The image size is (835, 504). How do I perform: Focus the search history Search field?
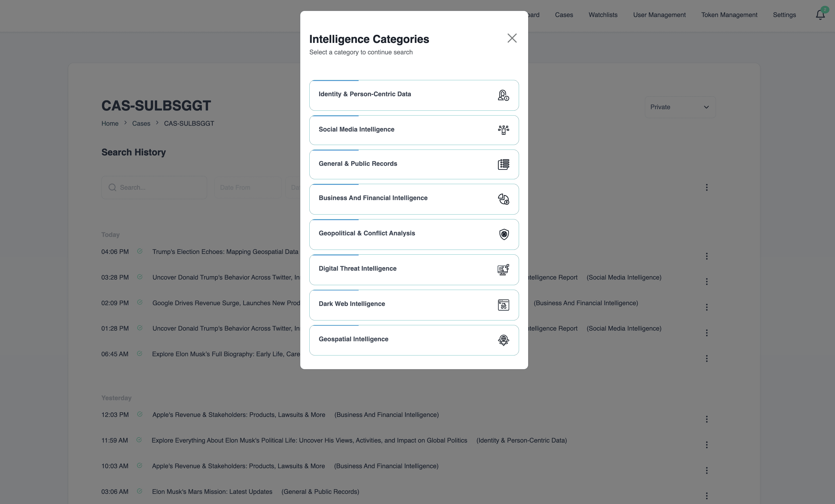pyautogui.click(x=159, y=187)
